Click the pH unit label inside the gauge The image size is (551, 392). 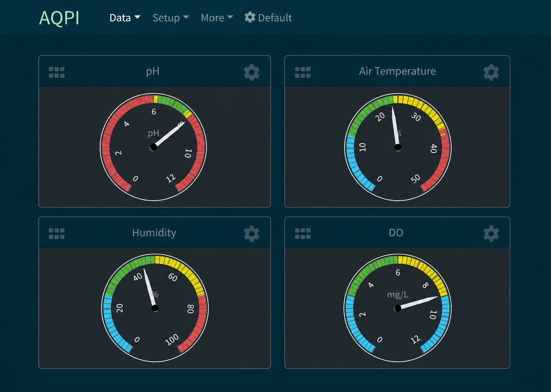click(153, 133)
